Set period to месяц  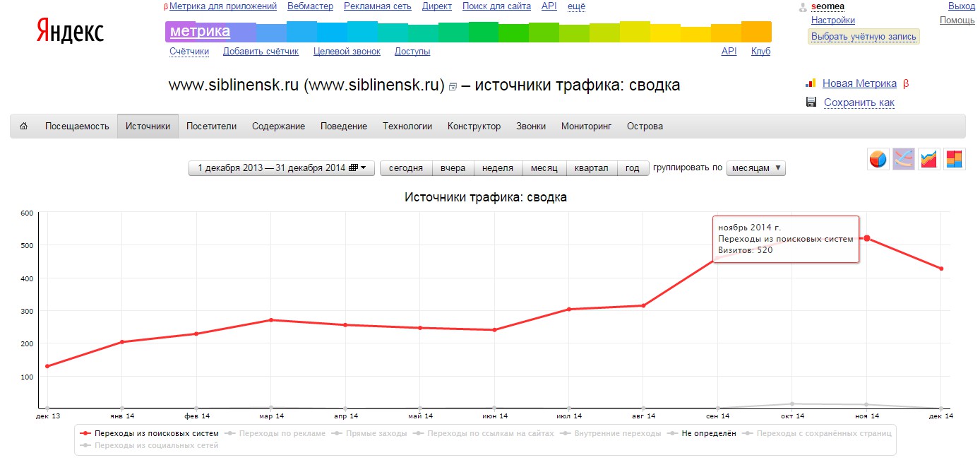(544, 168)
